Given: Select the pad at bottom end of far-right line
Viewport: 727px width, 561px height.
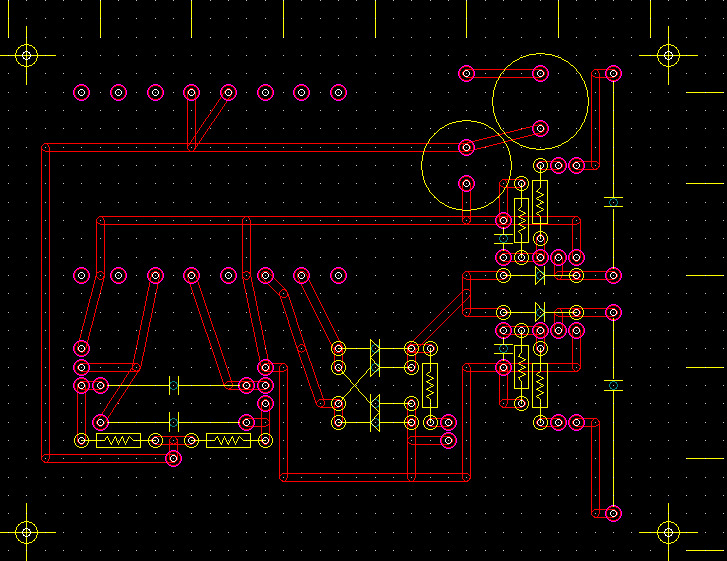Looking at the screenshot, I should point(613,513).
